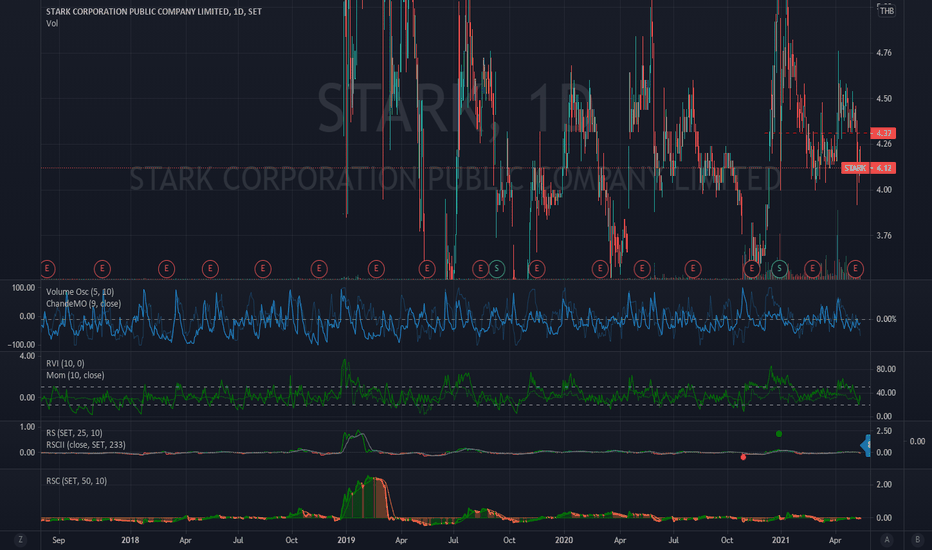Click the 4.50 price axis value
The width and height of the screenshot is (932, 550).
pyautogui.click(x=884, y=99)
